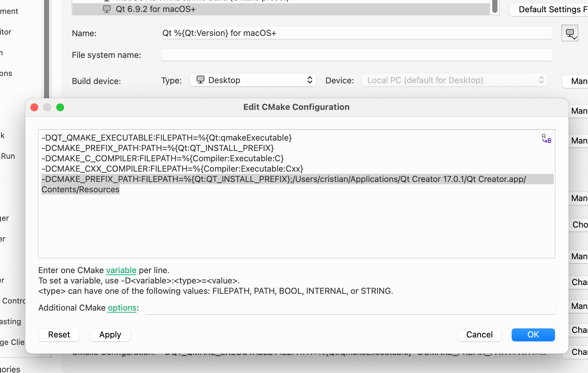
Task: Click into the File system name field
Action: click(x=356, y=55)
